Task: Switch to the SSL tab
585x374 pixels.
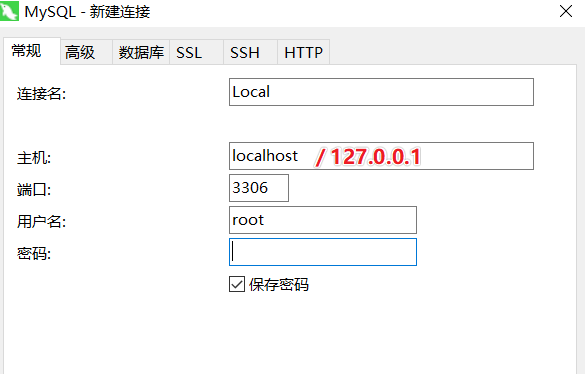Action: click(196, 52)
